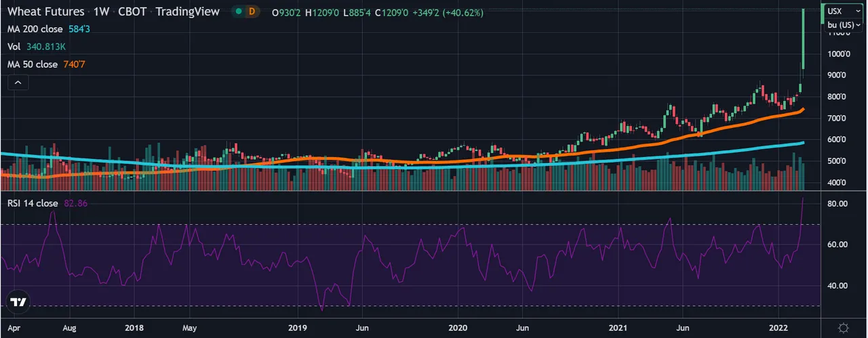Image resolution: width=868 pixels, height=338 pixels.
Task: Click the 2021 label on time axis
Action: [x=619, y=328]
